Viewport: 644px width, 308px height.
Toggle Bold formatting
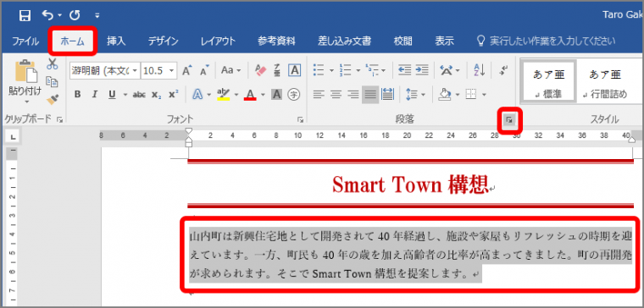[x=77, y=95]
